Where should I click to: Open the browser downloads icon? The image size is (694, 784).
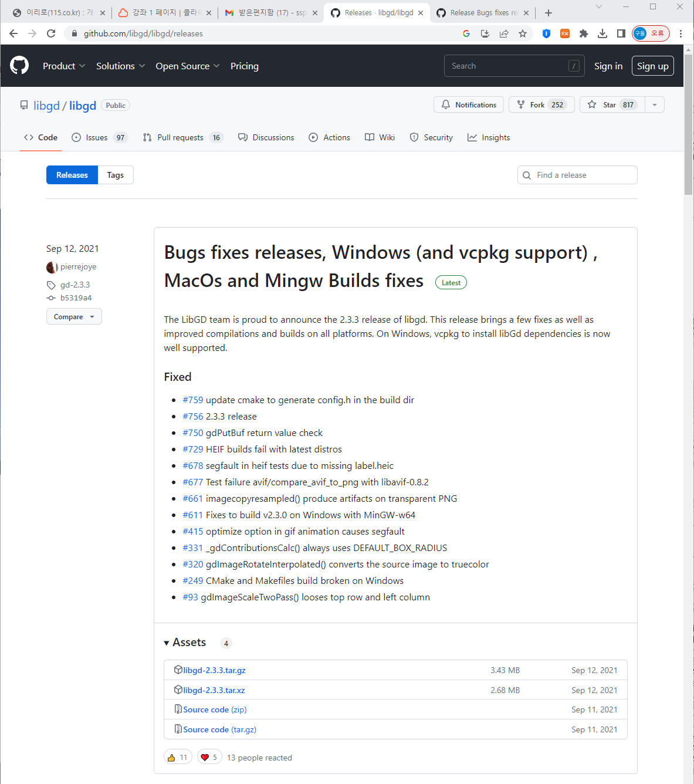click(602, 33)
